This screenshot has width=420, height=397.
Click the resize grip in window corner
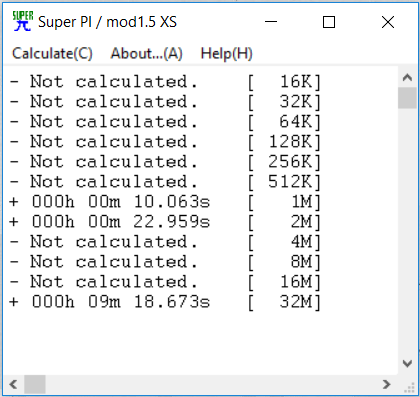(409, 387)
